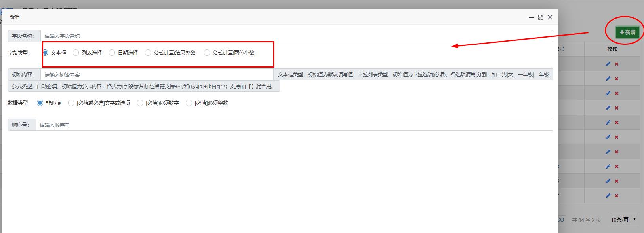
Task: Delete the second table row via red X
Action: pos(617,79)
